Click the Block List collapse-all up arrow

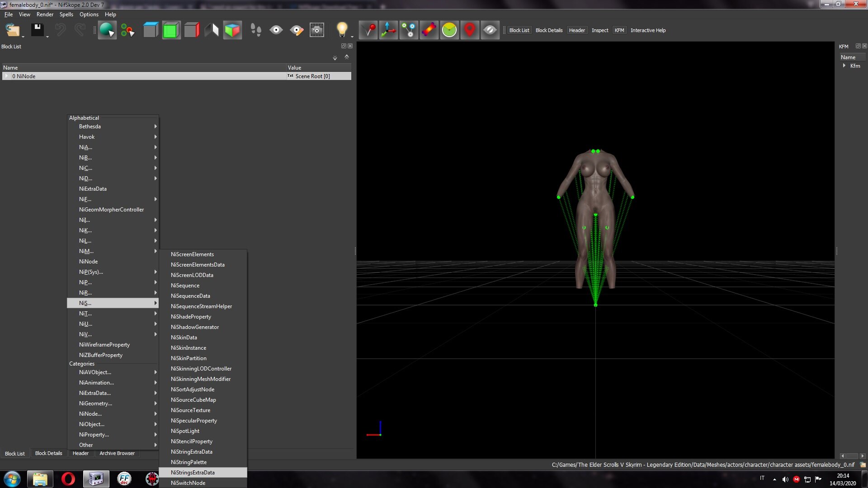[x=347, y=57]
